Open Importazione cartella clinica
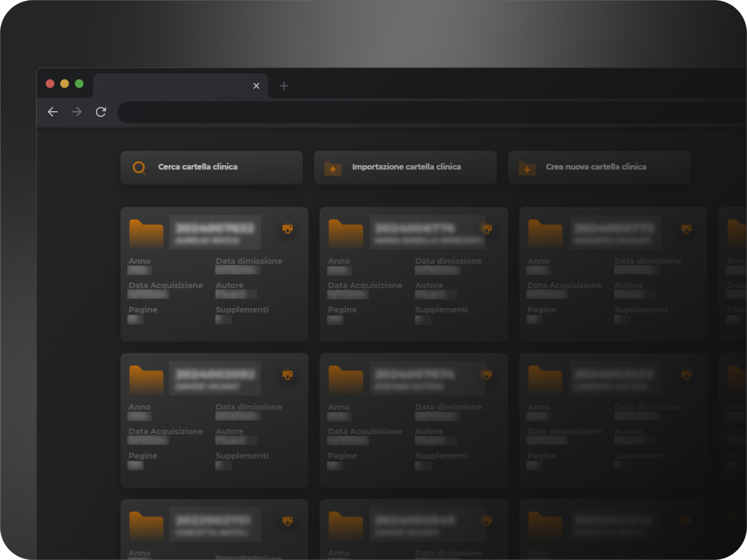The image size is (747, 560). (406, 167)
